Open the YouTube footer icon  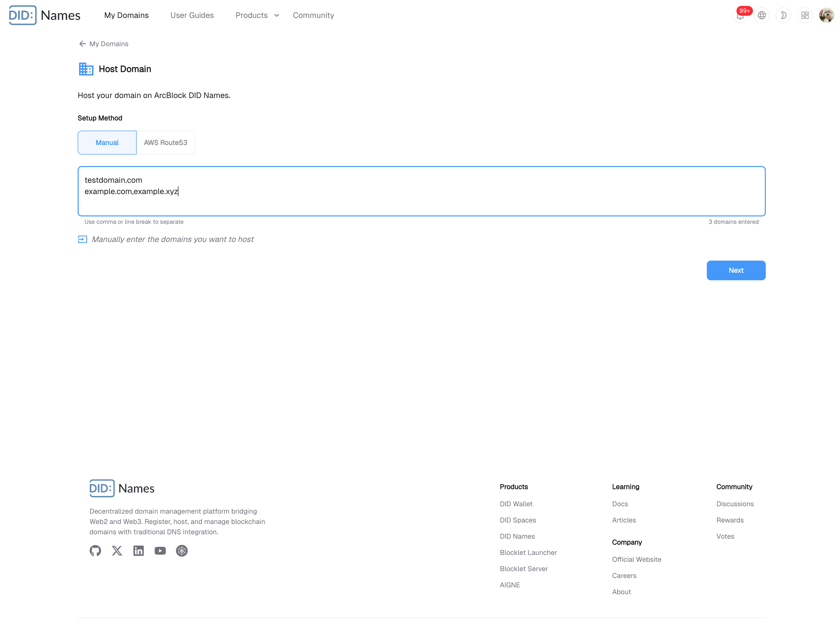(160, 550)
